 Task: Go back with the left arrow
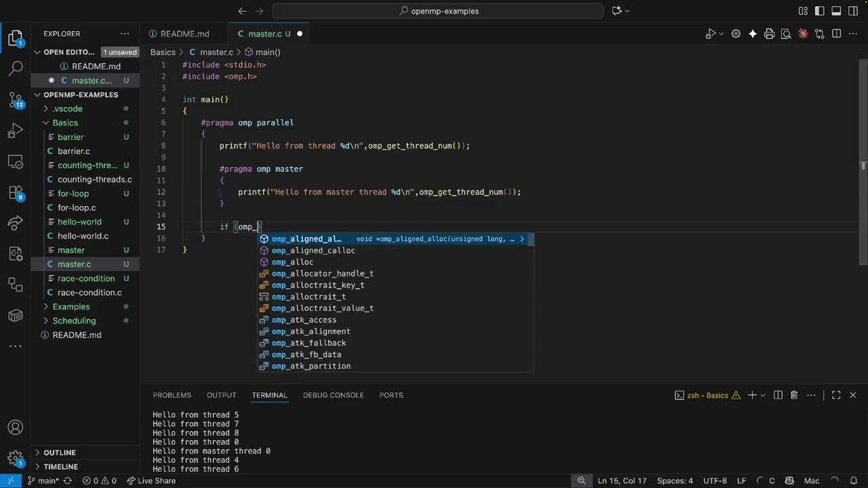(x=242, y=11)
